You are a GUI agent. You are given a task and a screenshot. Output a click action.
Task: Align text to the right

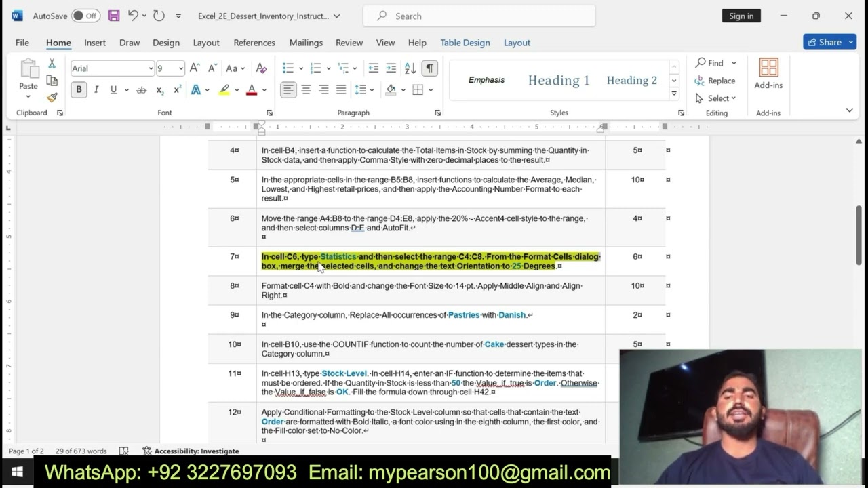[x=323, y=90]
